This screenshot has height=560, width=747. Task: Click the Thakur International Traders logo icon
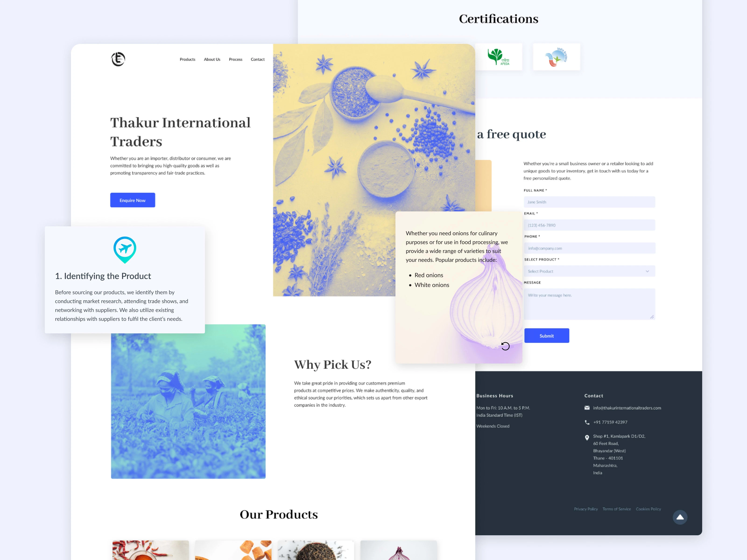118,59
